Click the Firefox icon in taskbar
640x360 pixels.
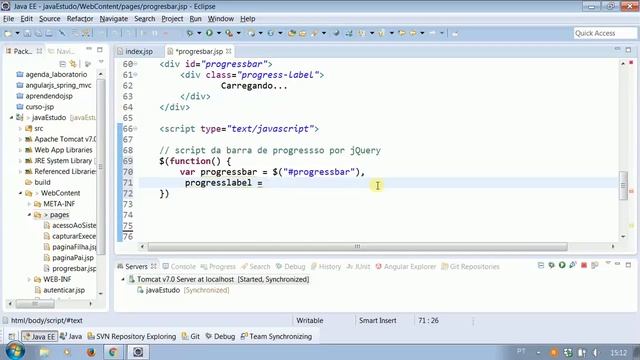(91, 352)
